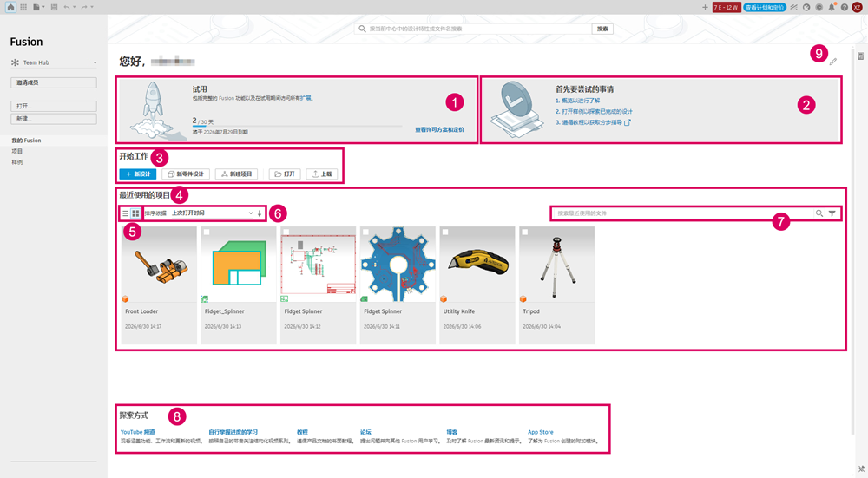Click the extensions icon beside pricing button
The image size is (868, 478).
pos(794,7)
